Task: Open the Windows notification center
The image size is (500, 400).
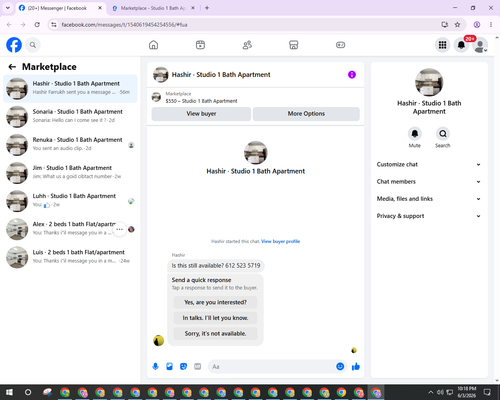Action: click(487, 392)
